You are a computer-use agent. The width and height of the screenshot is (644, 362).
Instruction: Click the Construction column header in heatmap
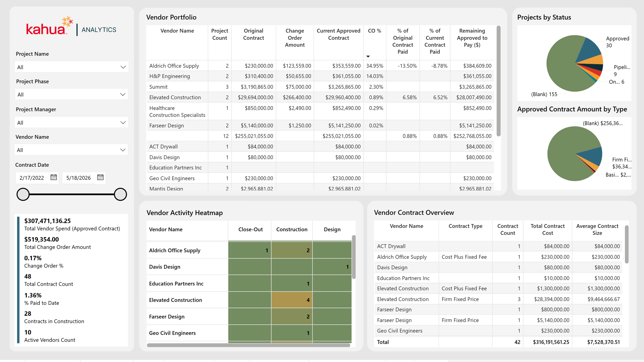coord(292,229)
